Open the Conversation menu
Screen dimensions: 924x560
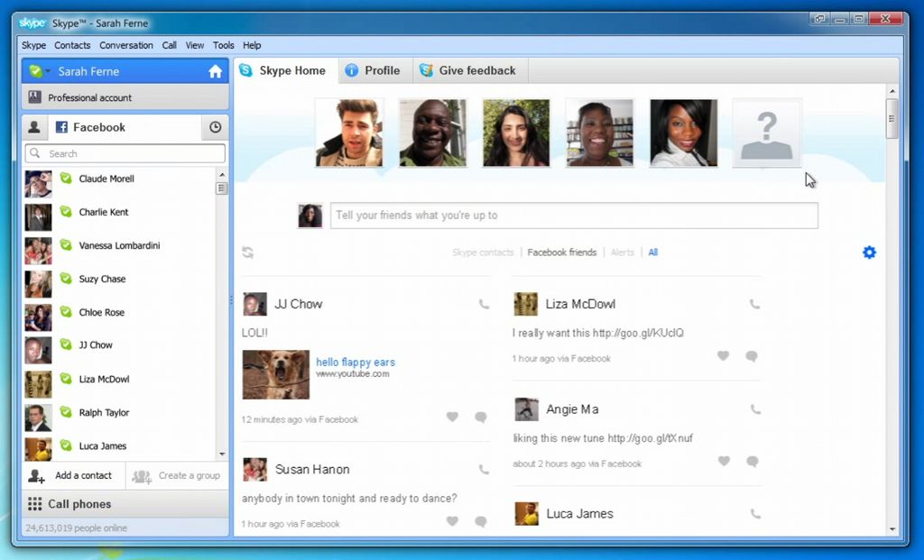[126, 45]
